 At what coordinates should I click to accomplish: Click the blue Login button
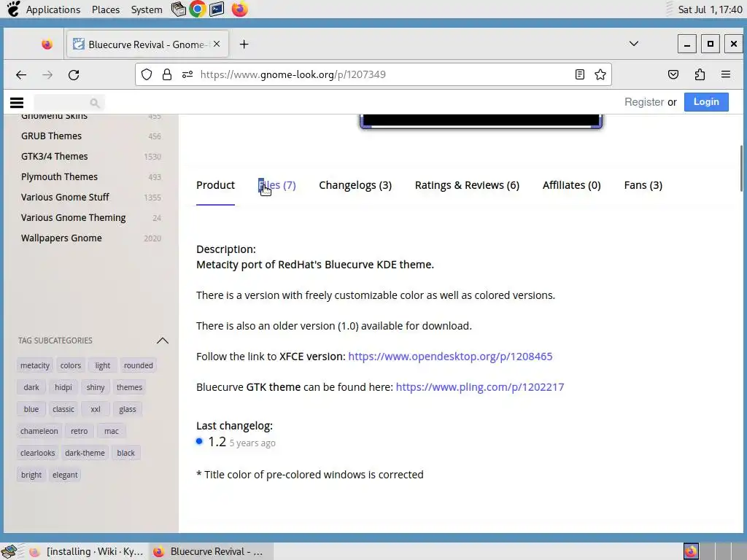[x=706, y=102]
